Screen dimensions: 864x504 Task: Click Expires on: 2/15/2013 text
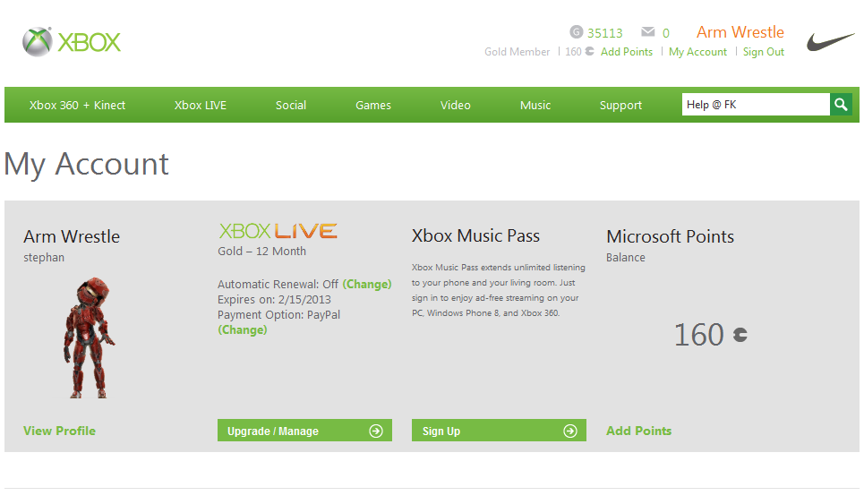tap(274, 300)
